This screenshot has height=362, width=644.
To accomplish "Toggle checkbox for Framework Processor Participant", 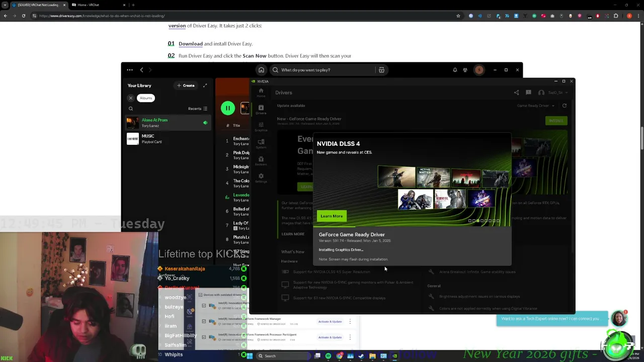I will click(204, 337).
